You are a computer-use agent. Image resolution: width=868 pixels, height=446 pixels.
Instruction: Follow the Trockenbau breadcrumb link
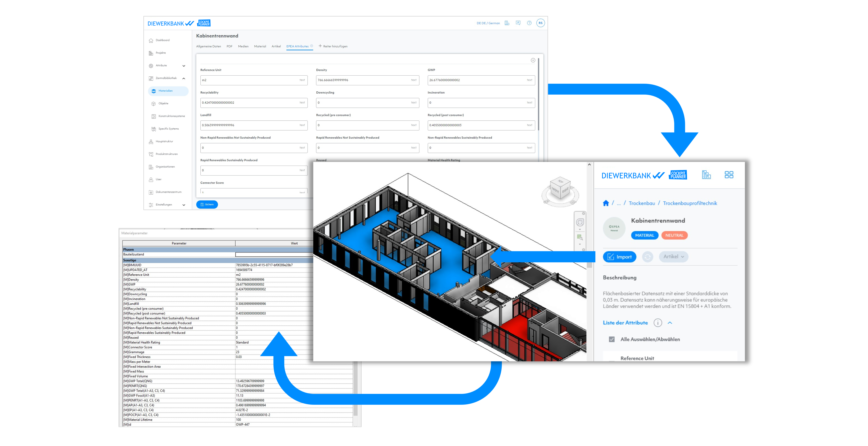click(x=642, y=203)
